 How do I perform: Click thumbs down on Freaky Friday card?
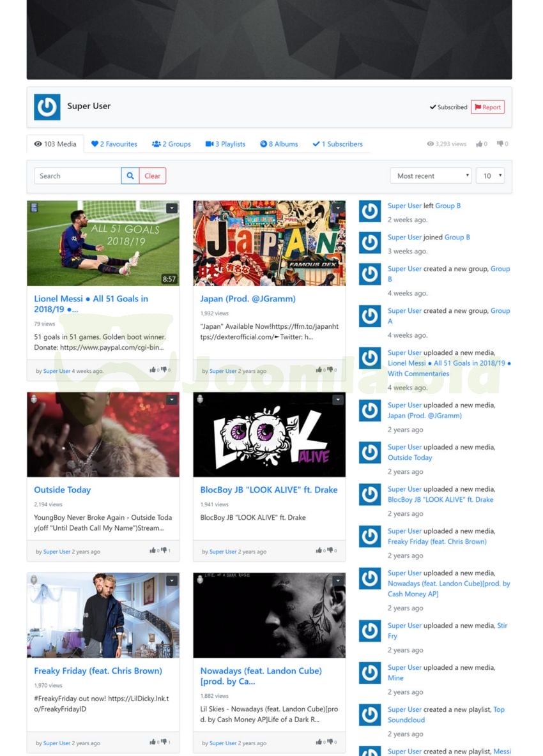164,742
